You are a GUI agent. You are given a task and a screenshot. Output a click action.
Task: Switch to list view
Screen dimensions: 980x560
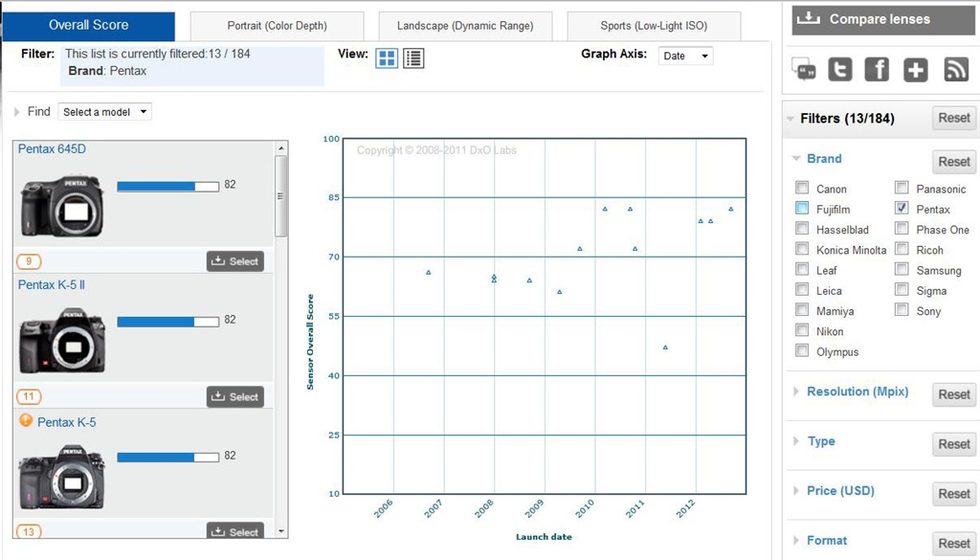click(413, 58)
